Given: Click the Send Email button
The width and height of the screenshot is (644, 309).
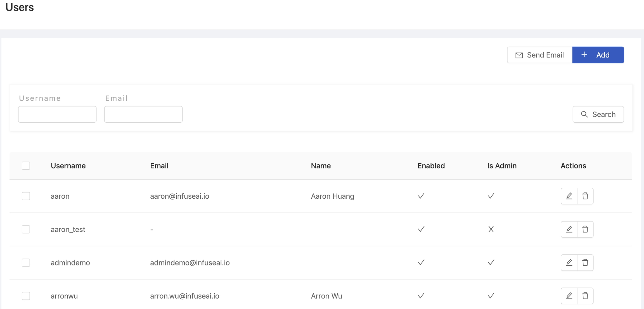Looking at the screenshot, I should click(x=539, y=55).
